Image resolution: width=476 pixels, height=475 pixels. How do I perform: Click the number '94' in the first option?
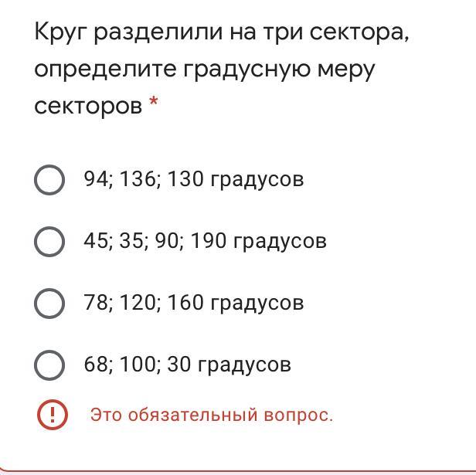(x=95, y=179)
